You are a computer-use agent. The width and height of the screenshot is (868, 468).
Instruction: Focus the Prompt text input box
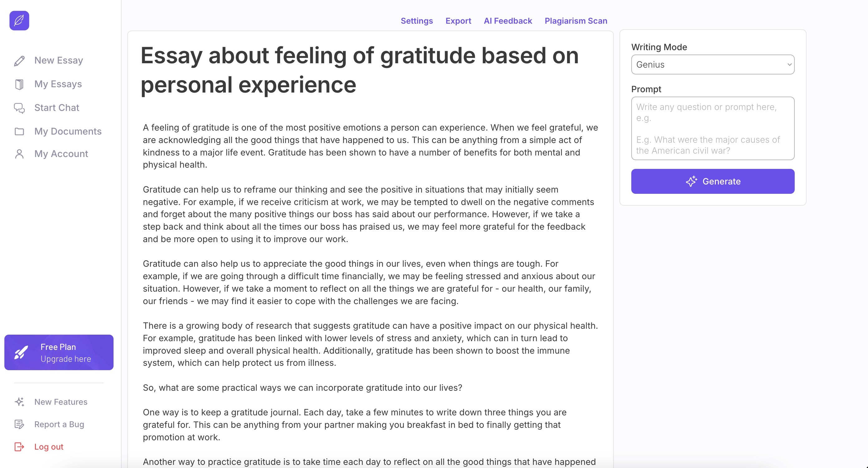pyautogui.click(x=712, y=128)
